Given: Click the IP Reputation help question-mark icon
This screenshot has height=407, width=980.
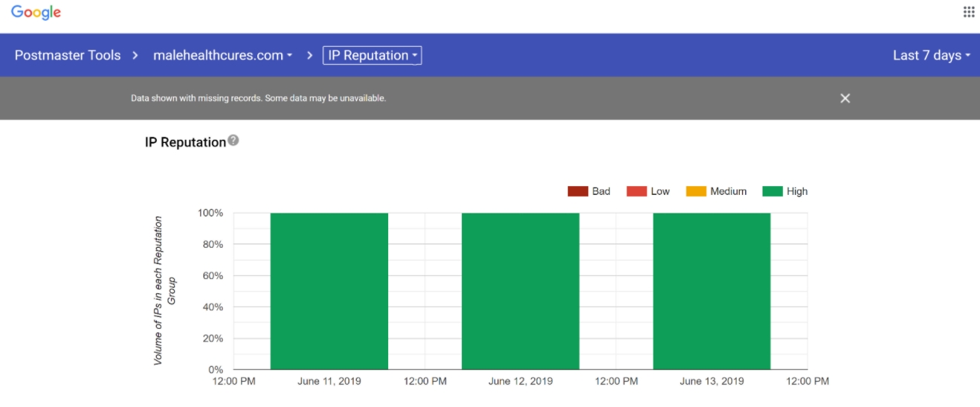Looking at the screenshot, I should (233, 140).
